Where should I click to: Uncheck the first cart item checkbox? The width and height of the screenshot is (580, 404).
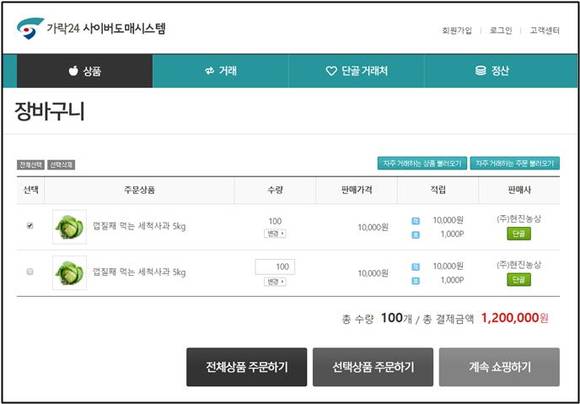(x=30, y=226)
